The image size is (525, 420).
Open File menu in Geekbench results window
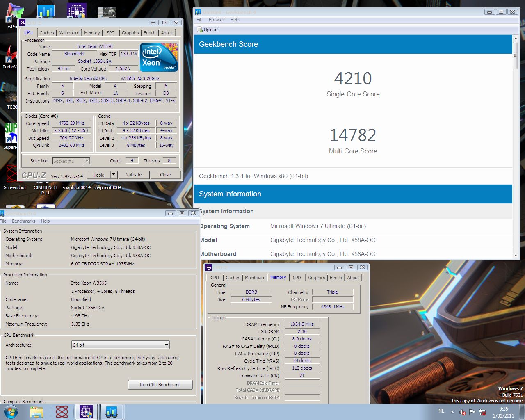(200, 20)
